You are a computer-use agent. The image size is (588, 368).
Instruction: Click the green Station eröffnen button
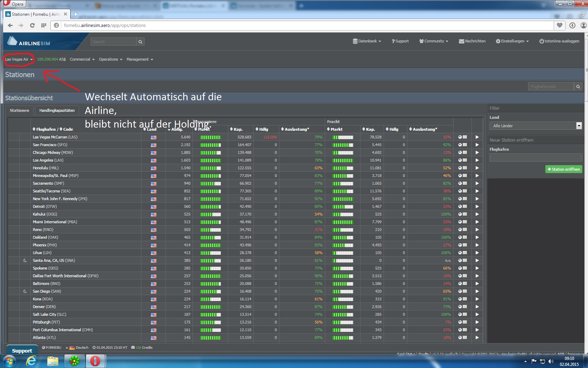coord(563,169)
